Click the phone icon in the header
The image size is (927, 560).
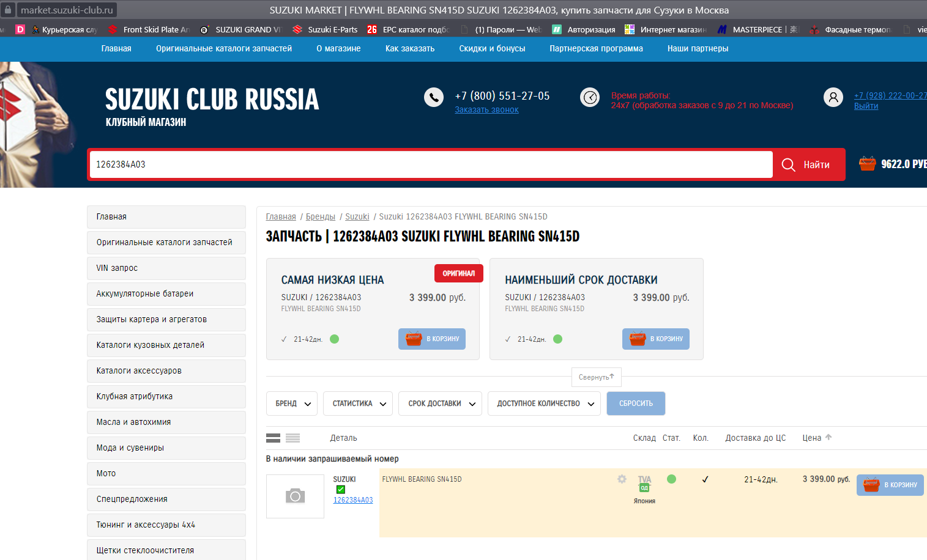[x=433, y=97]
